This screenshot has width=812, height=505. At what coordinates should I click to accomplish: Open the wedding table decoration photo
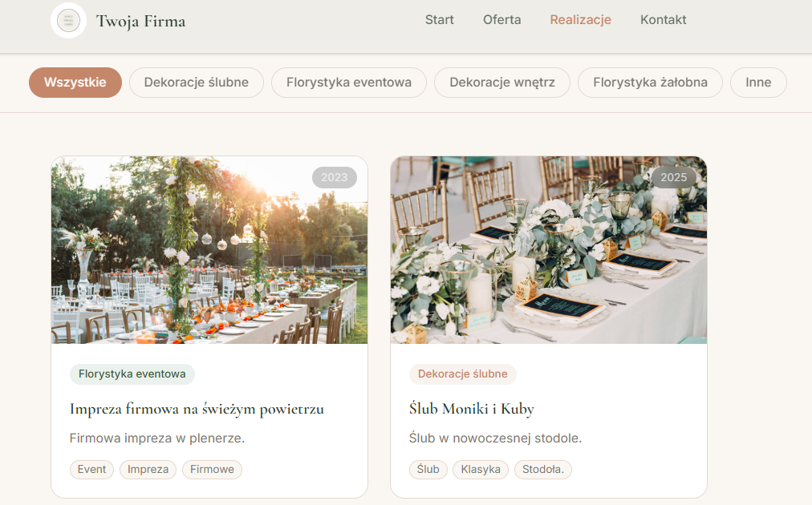pos(548,250)
